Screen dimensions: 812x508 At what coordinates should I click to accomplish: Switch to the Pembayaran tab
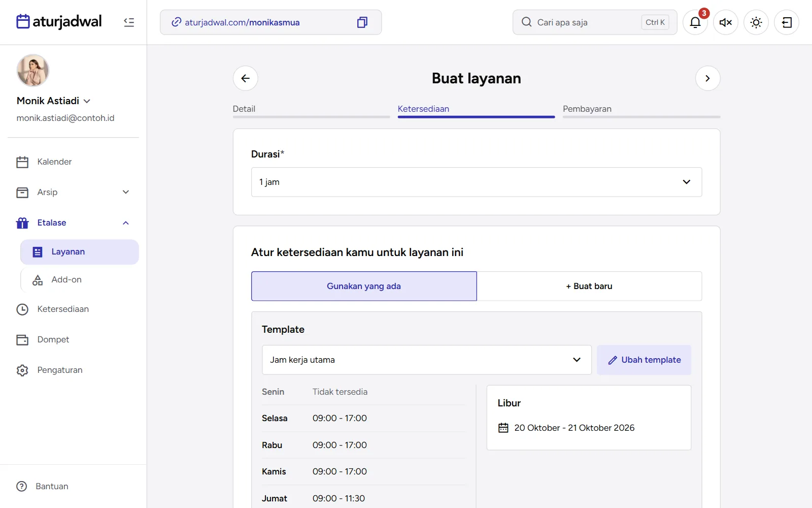point(641,110)
